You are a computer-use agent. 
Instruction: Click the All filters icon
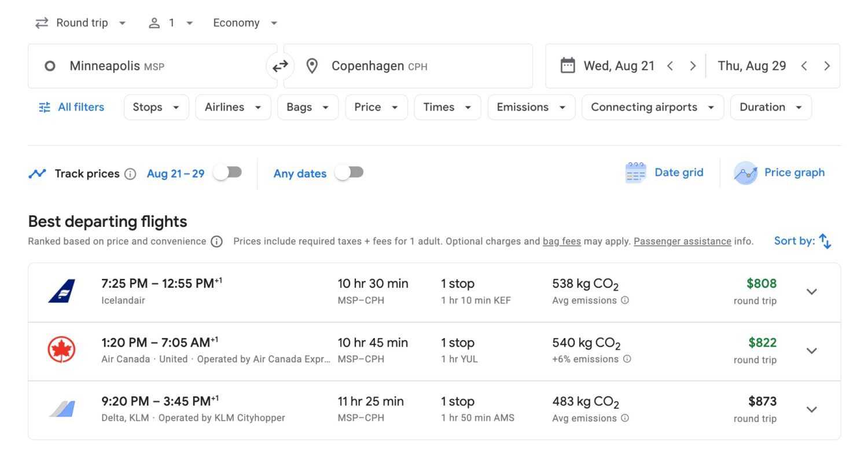(44, 107)
